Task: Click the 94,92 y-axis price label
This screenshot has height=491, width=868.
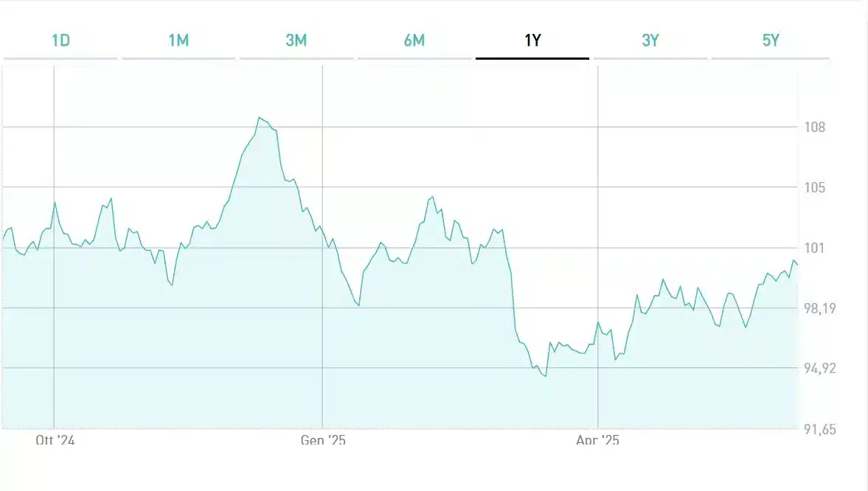Action: (x=820, y=368)
